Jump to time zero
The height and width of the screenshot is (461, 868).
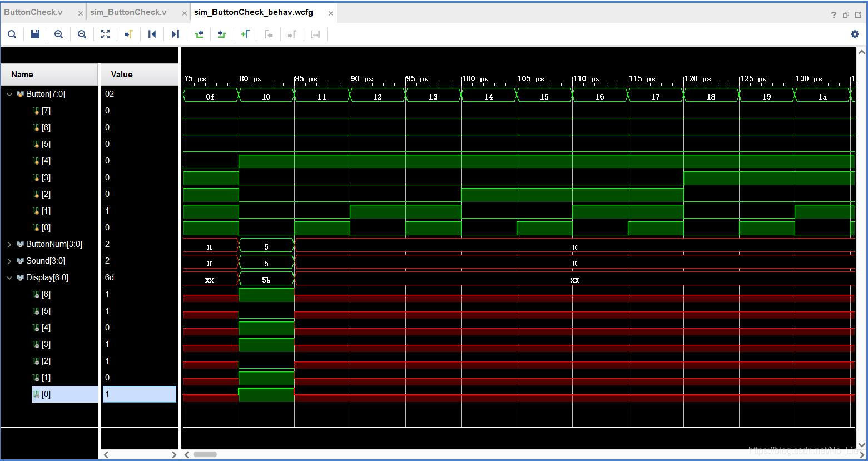[152, 34]
